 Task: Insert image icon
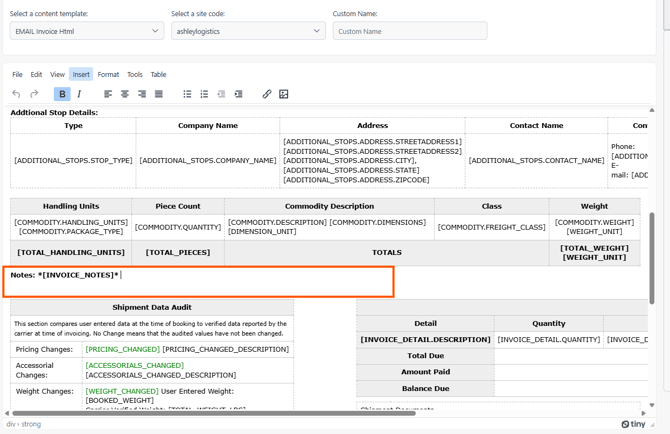pos(284,94)
